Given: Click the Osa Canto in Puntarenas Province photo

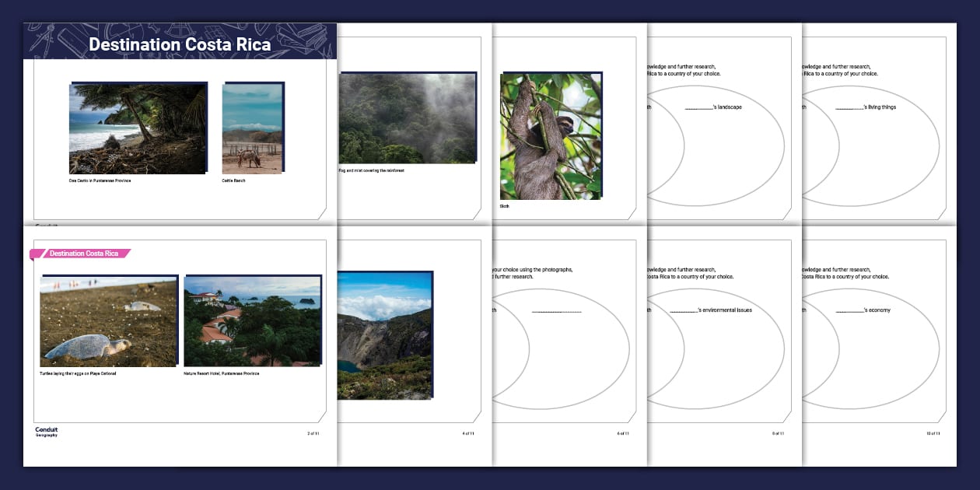Looking at the screenshot, I should (x=138, y=126).
